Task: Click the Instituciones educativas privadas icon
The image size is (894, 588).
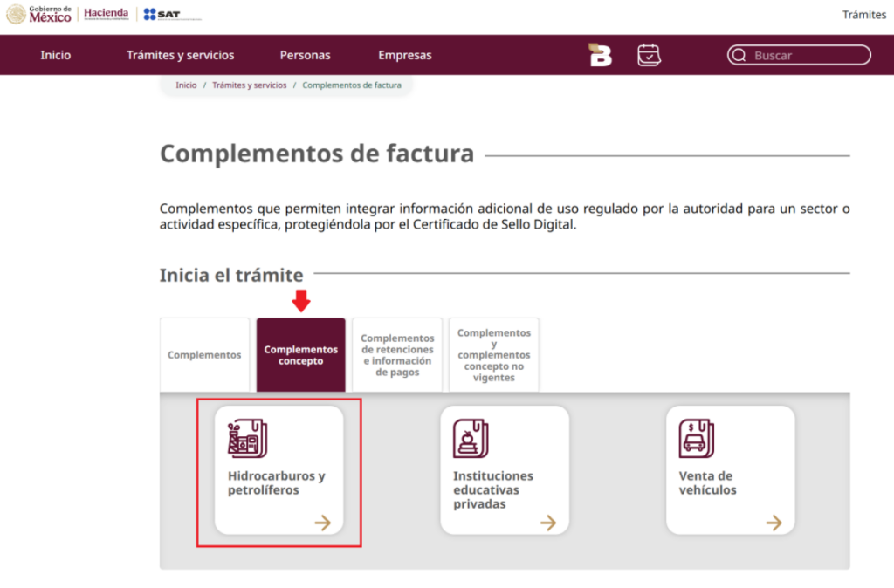Action: 471,438
